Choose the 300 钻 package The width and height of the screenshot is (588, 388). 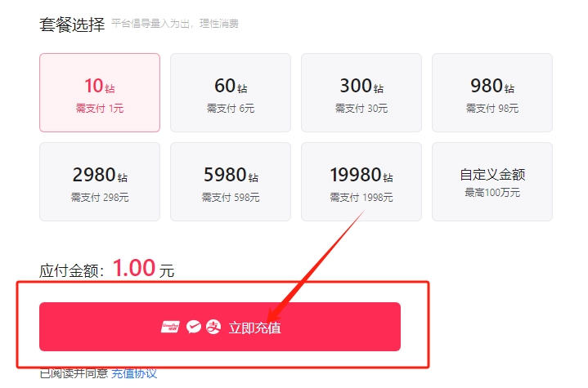click(361, 92)
